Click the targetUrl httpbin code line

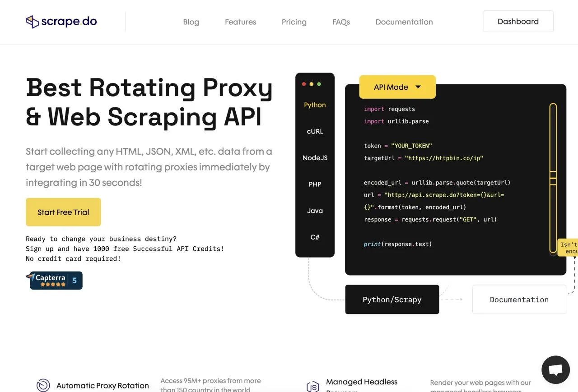point(424,158)
